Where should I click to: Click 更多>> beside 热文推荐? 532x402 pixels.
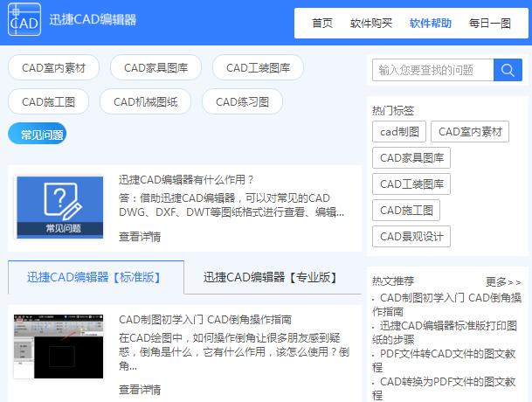(x=503, y=281)
